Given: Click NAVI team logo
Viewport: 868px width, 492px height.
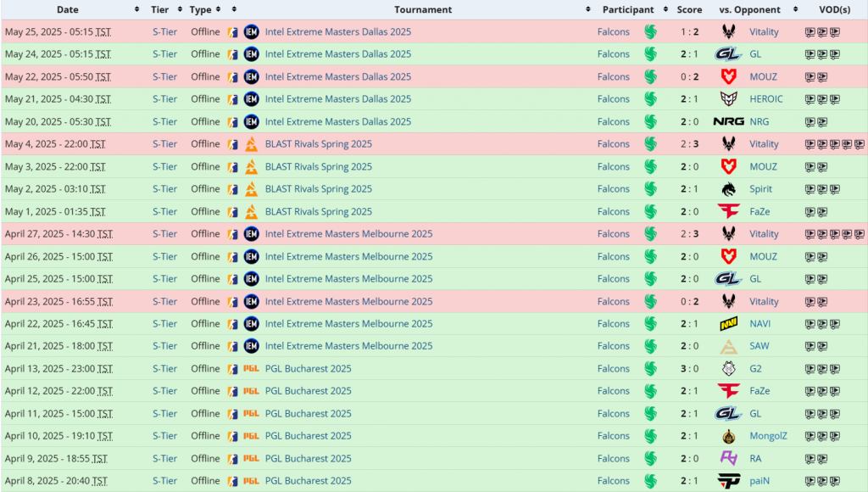Looking at the screenshot, I should 728,323.
